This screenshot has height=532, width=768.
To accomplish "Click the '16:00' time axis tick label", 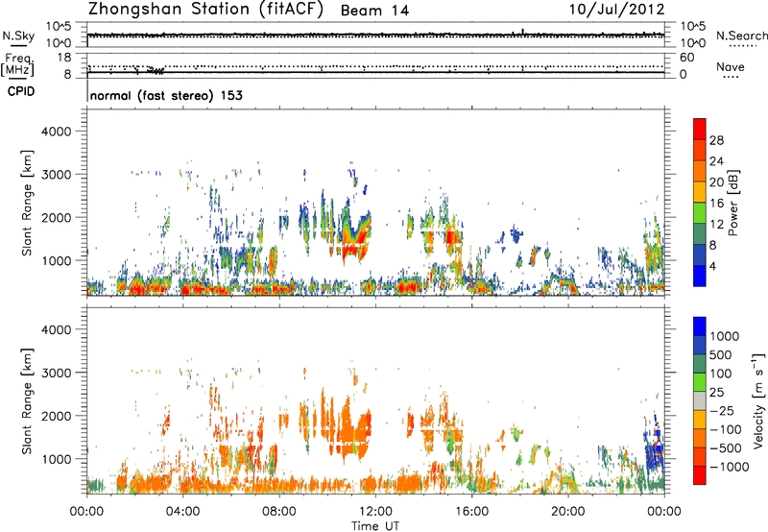I will click(x=471, y=512).
